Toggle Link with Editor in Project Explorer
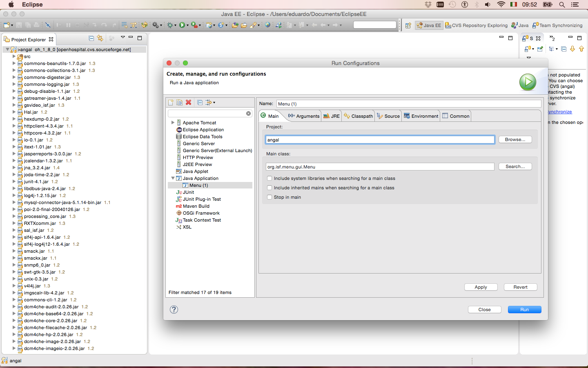588x368 pixels. pos(100,38)
